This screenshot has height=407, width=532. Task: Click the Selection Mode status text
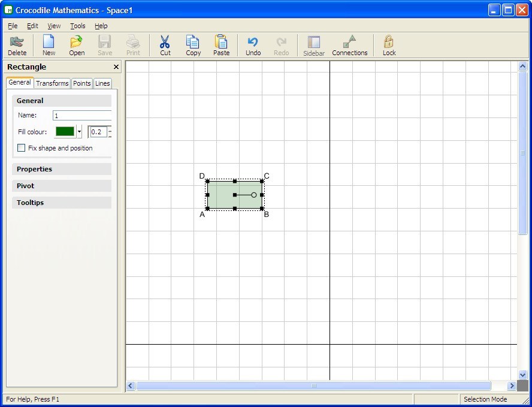(485, 399)
